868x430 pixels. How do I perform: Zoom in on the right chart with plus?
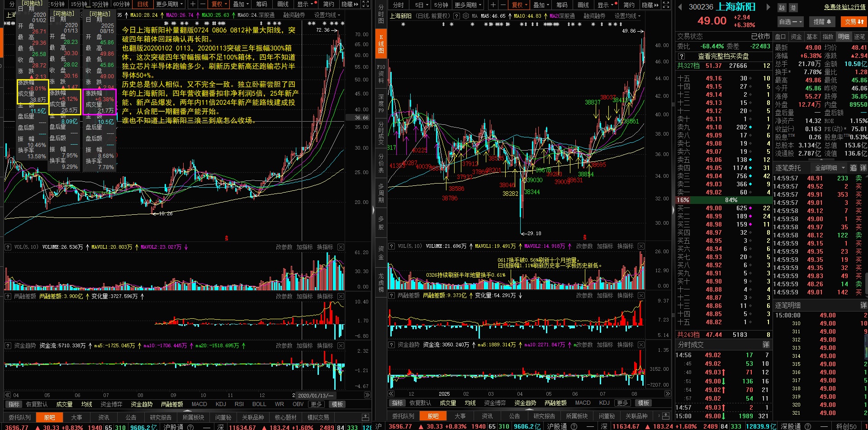(x=493, y=5)
